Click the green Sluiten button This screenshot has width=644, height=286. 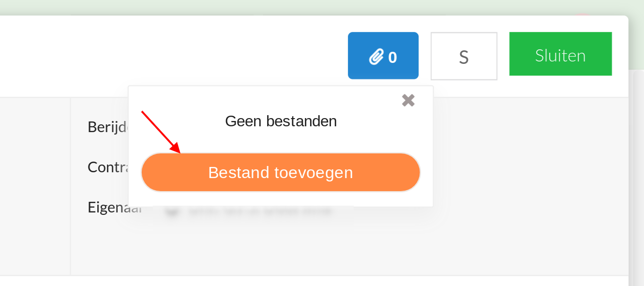pos(560,54)
